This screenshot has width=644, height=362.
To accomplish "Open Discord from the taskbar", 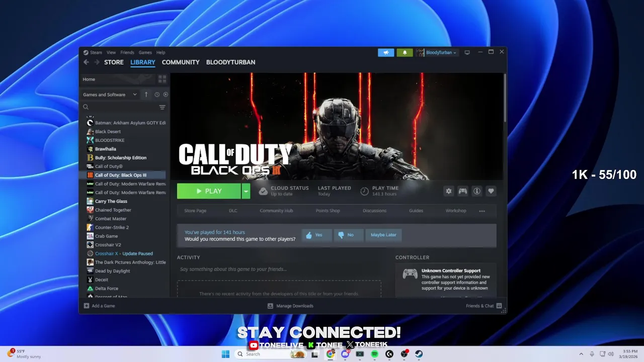I will coord(345,354).
